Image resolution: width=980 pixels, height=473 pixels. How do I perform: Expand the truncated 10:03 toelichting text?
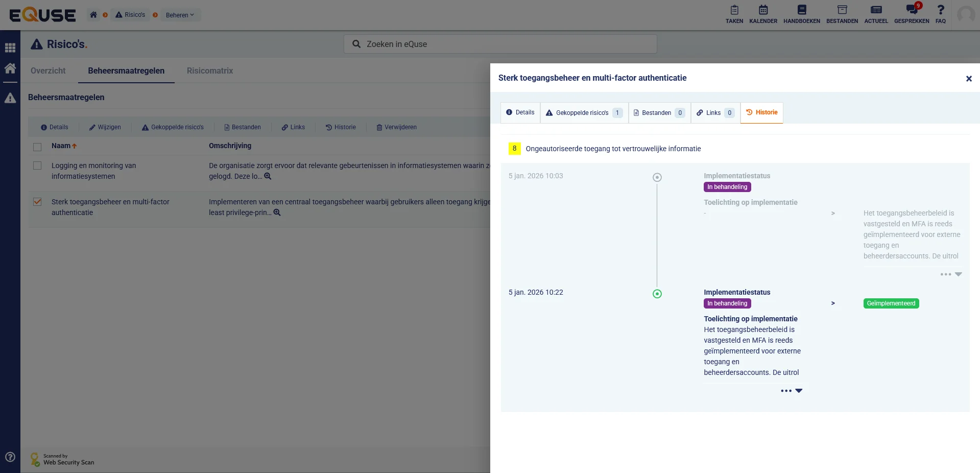pyautogui.click(x=951, y=274)
